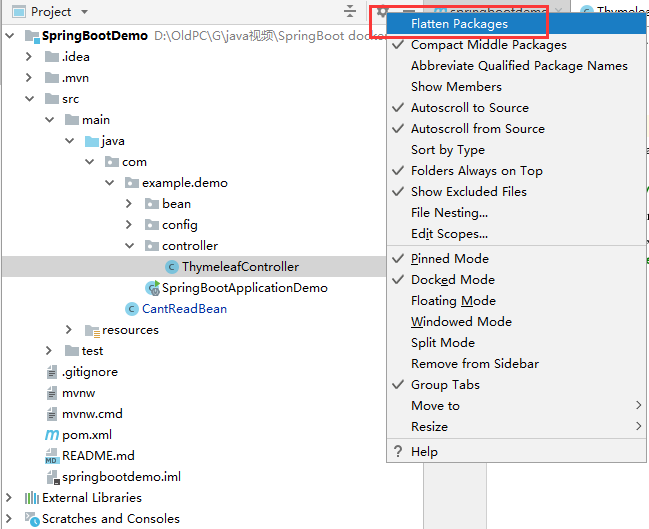Open the Move to submenu
The image size is (649, 529).
(435, 406)
